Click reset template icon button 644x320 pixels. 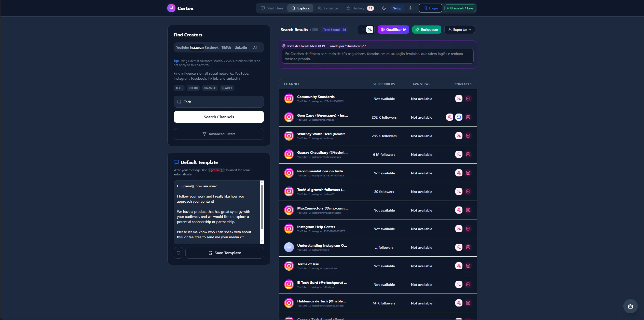[179, 253]
